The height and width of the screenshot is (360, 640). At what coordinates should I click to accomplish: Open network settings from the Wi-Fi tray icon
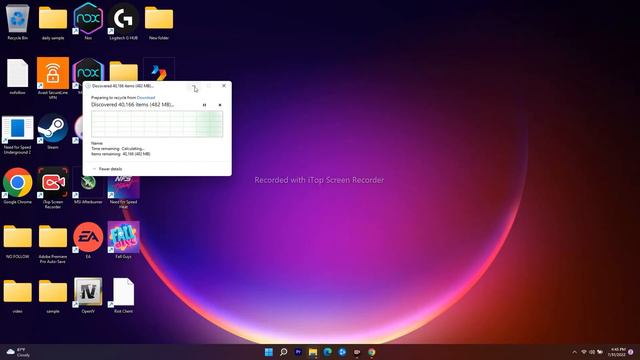tap(584, 352)
